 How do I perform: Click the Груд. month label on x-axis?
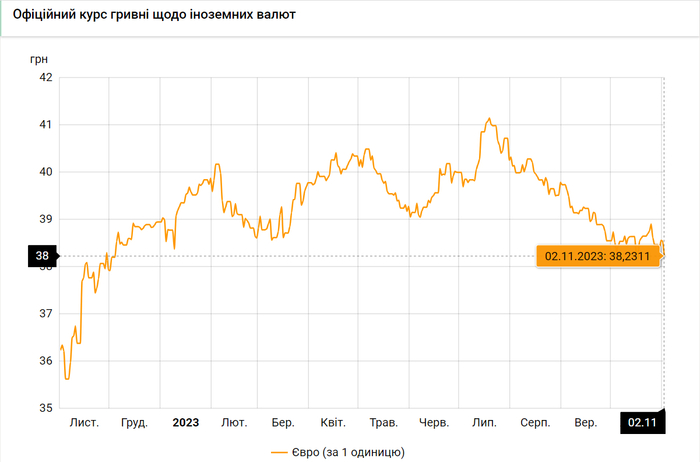[134, 423]
